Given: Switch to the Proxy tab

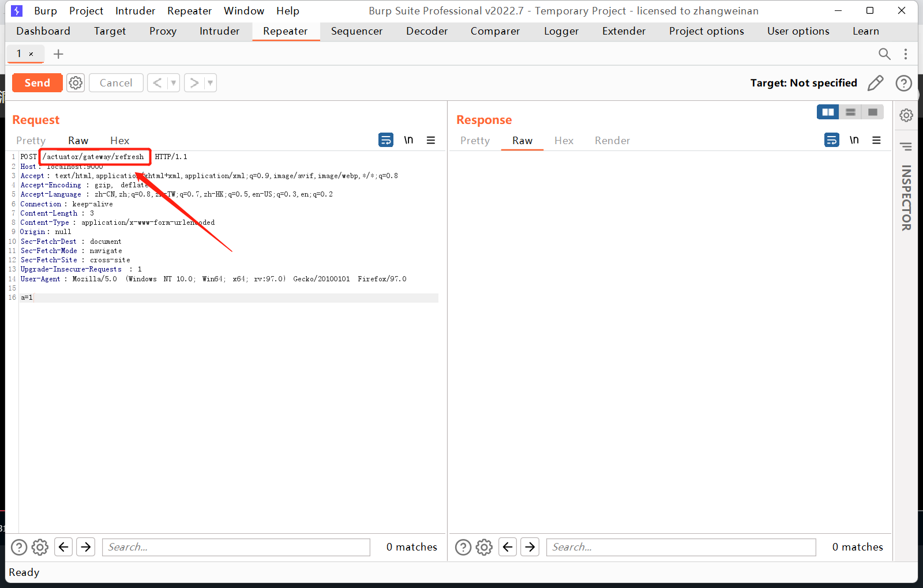Looking at the screenshot, I should pyautogui.click(x=163, y=31).
